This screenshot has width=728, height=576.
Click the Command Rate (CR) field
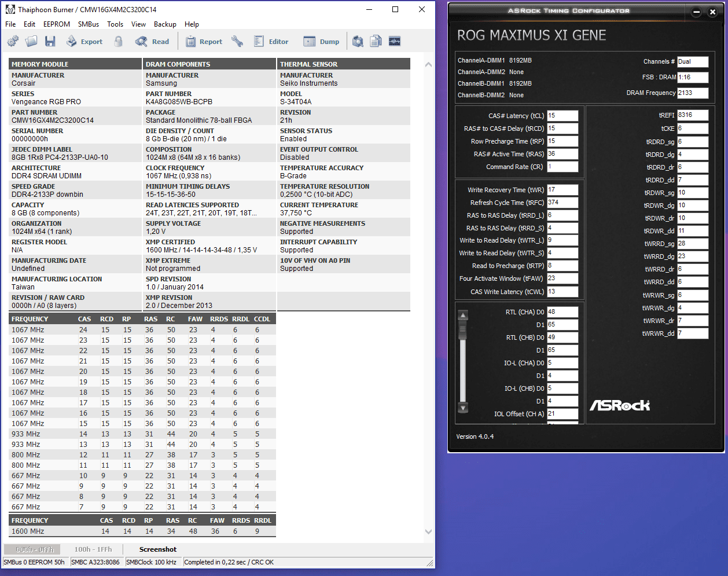click(562, 167)
